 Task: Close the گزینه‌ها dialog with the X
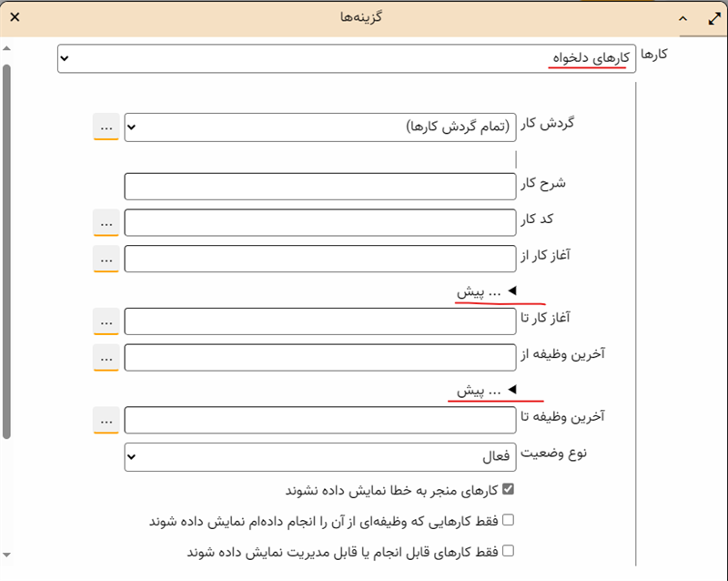(15, 17)
